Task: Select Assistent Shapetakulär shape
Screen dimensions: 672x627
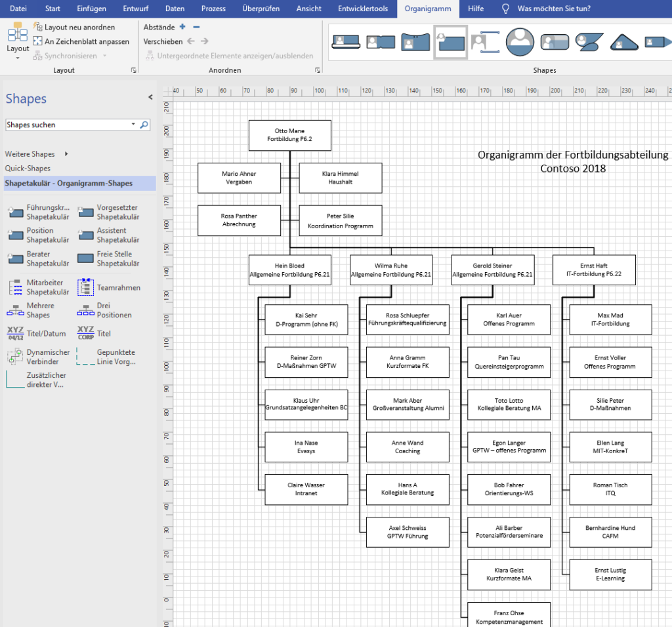Action: [109, 235]
